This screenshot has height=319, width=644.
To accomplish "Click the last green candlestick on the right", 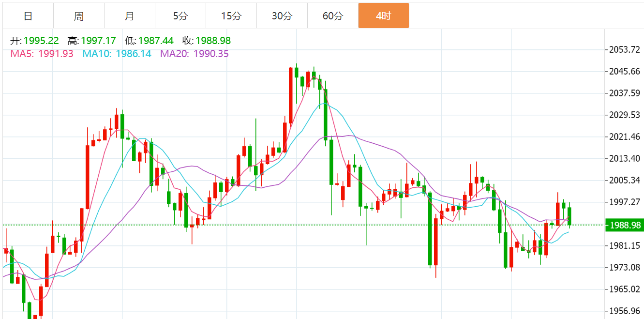I will [569, 216].
